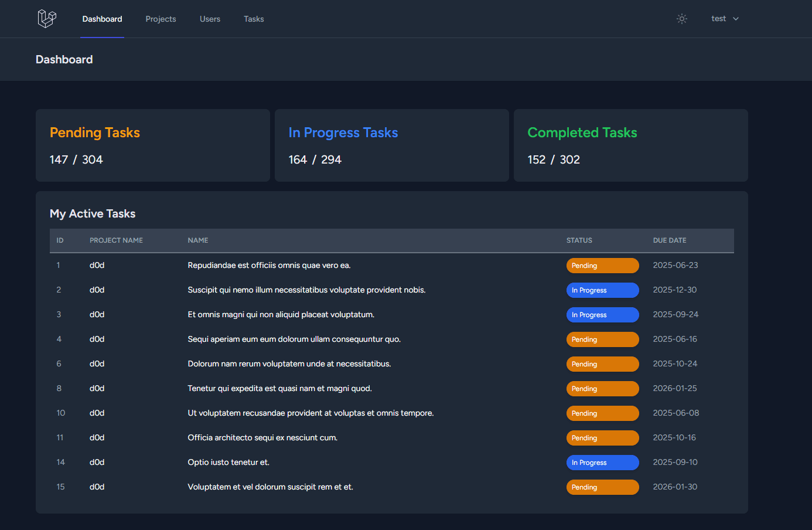812x530 pixels.
Task: Click project name d0d on task 3
Action: (x=97, y=314)
